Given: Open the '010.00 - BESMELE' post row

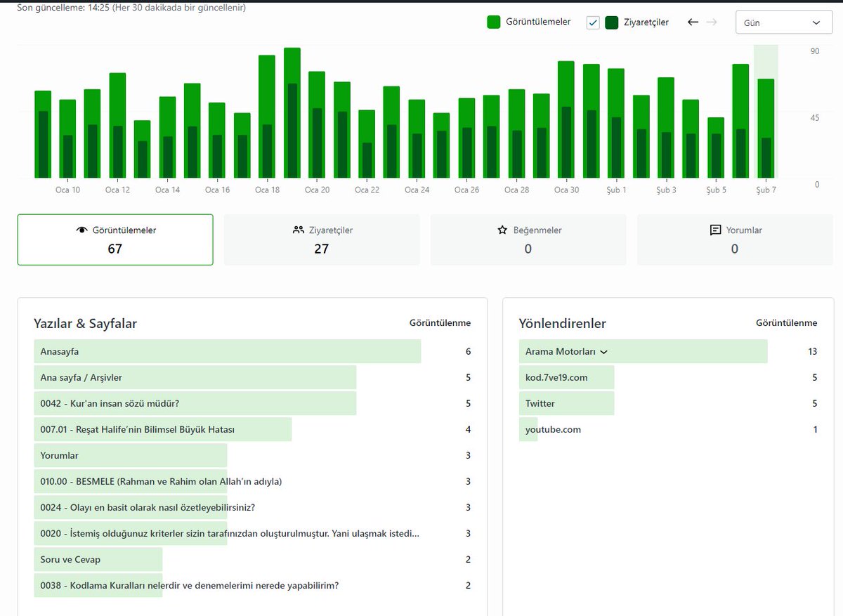Looking at the screenshot, I should pyautogui.click(x=252, y=482).
